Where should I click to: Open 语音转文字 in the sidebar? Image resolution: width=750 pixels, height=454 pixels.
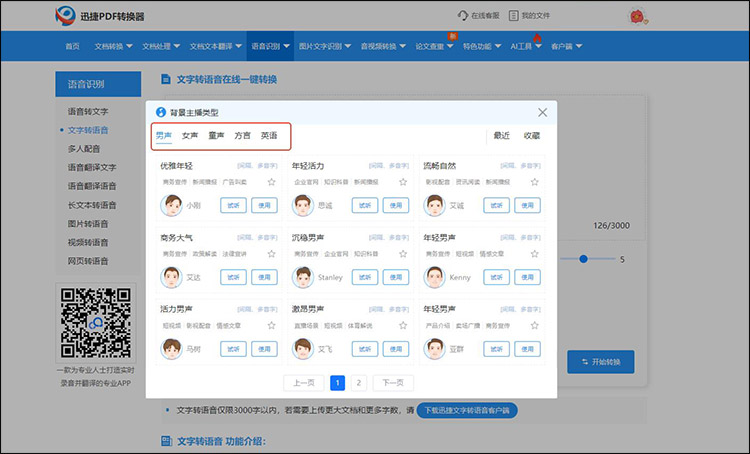(x=88, y=111)
